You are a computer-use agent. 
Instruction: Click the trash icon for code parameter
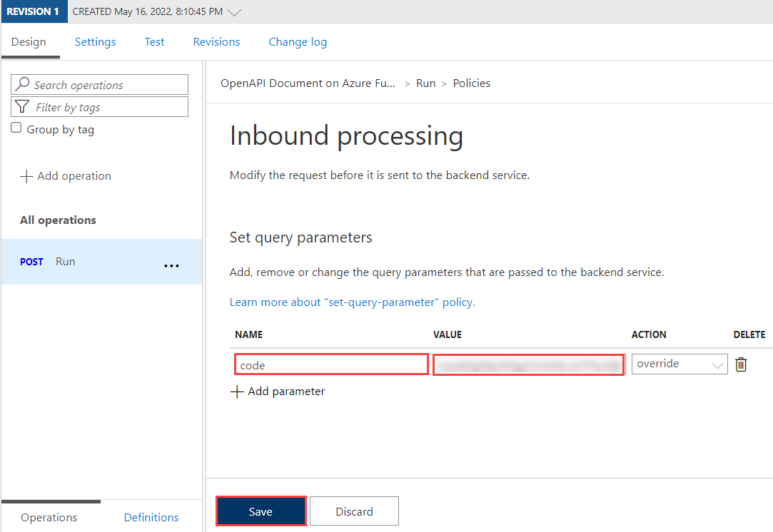coord(740,364)
